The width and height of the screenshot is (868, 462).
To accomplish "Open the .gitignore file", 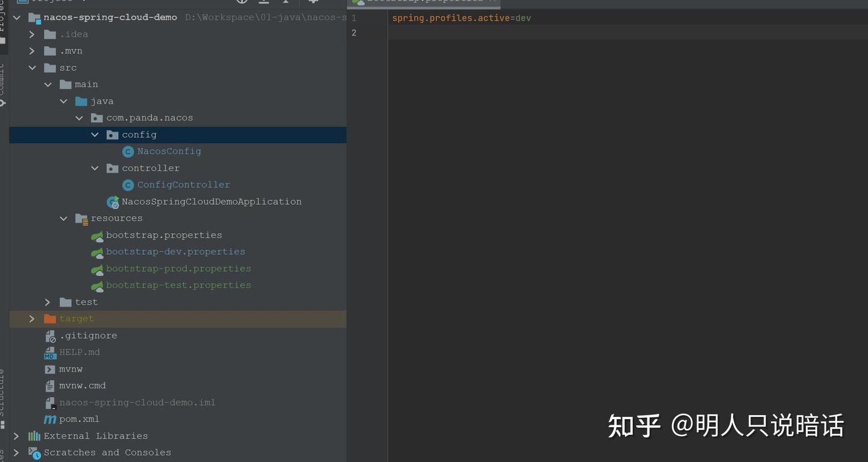I will (88, 336).
